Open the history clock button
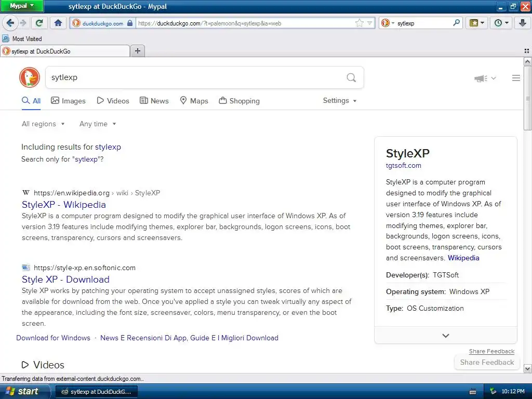The image size is (532, 399). point(501,23)
